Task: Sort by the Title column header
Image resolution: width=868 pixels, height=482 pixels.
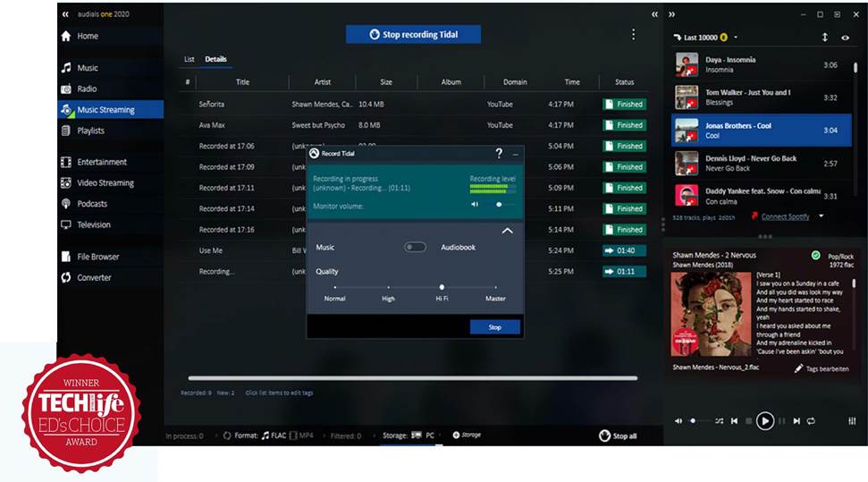Action: click(x=242, y=82)
